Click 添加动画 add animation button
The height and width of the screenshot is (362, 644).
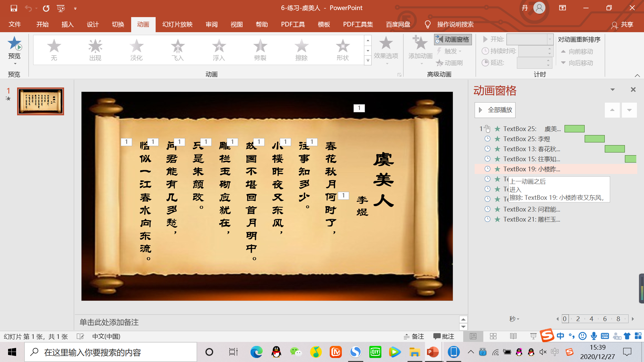click(x=420, y=50)
